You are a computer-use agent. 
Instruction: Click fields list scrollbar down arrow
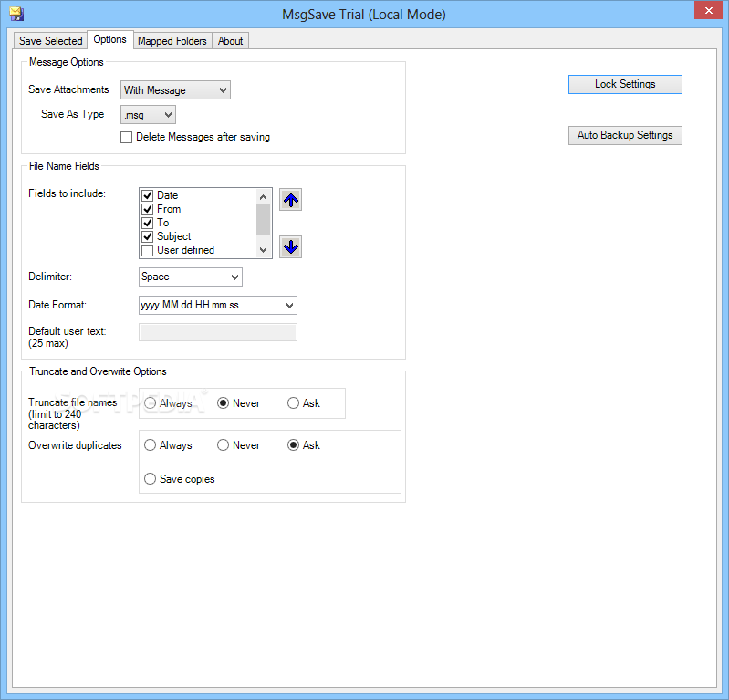tap(263, 250)
